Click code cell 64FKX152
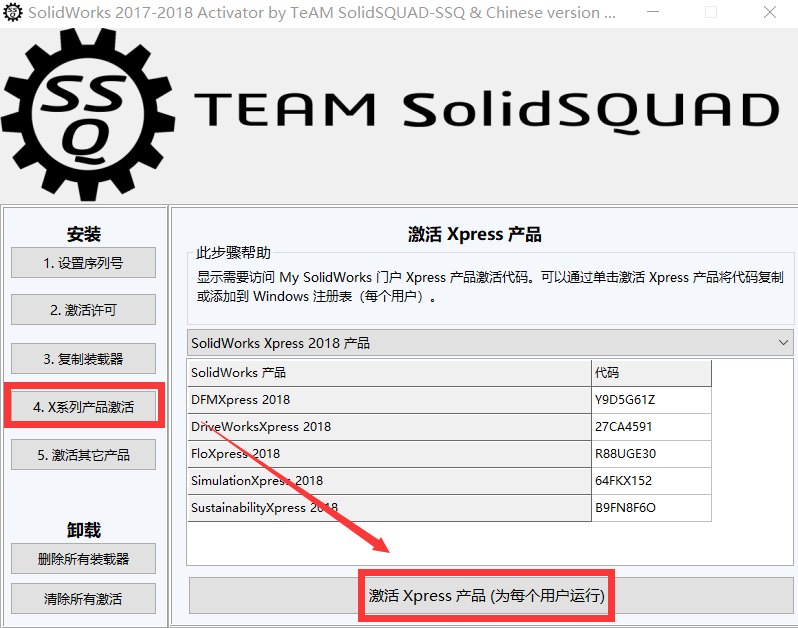The height and width of the screenshot is (628, 798). 651,480
